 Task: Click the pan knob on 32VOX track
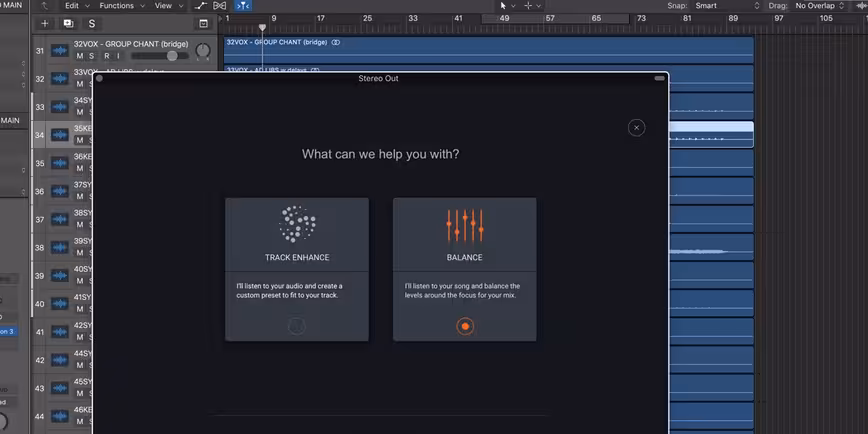[203, 51]
